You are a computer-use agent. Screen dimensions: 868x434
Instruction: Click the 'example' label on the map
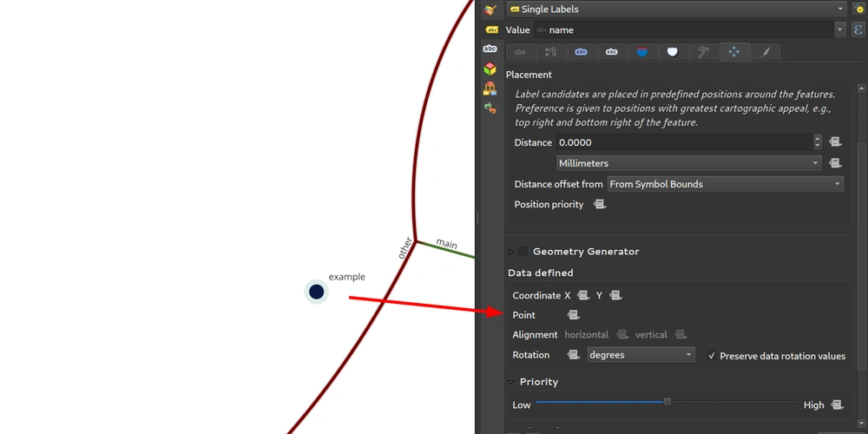pos(347,277)
